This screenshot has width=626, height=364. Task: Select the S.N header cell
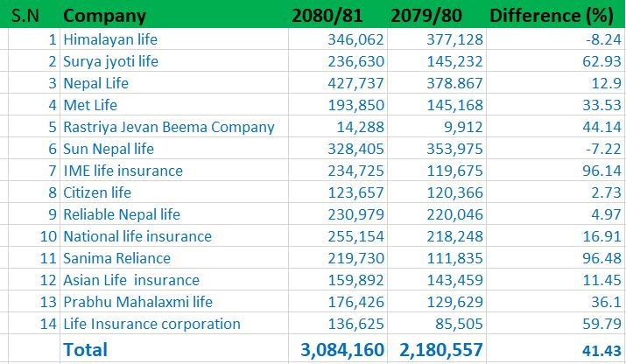26,16
